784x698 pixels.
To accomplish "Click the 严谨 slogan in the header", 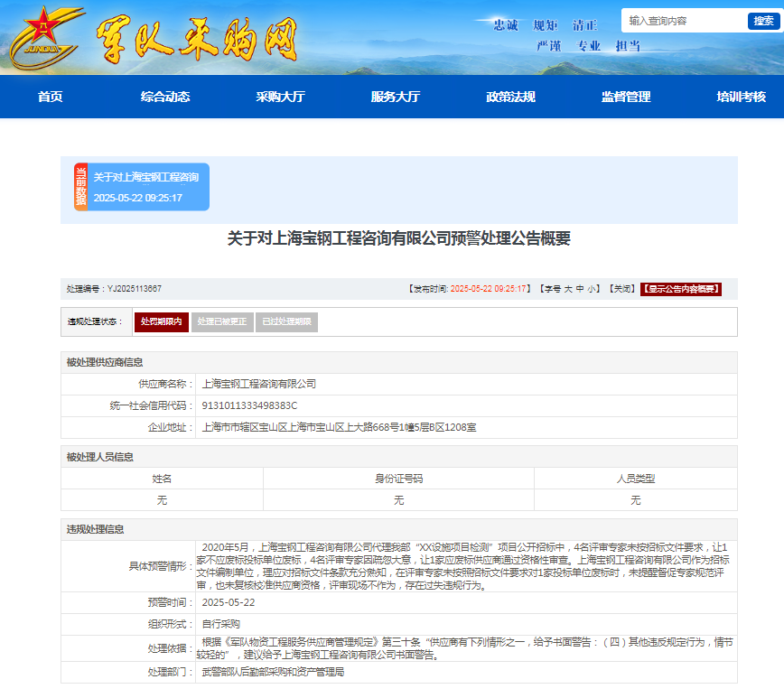I will point(548,46).
